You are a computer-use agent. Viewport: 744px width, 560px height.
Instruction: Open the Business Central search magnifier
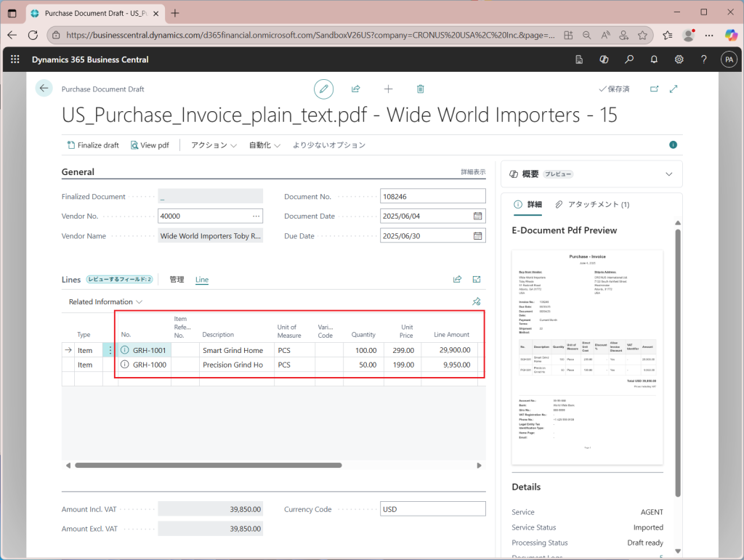click(629, 60)
